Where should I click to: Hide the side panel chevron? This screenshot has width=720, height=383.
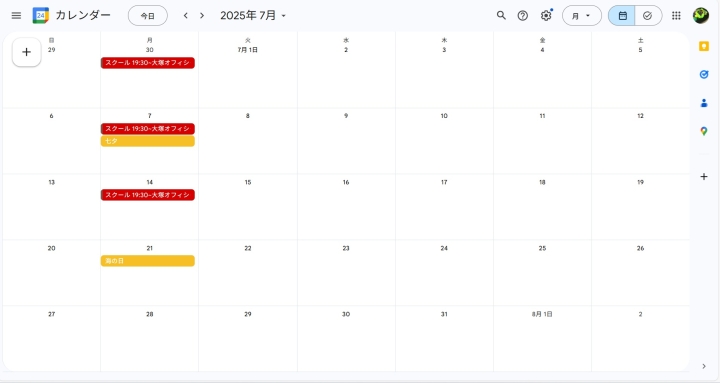tap(704, 366)
